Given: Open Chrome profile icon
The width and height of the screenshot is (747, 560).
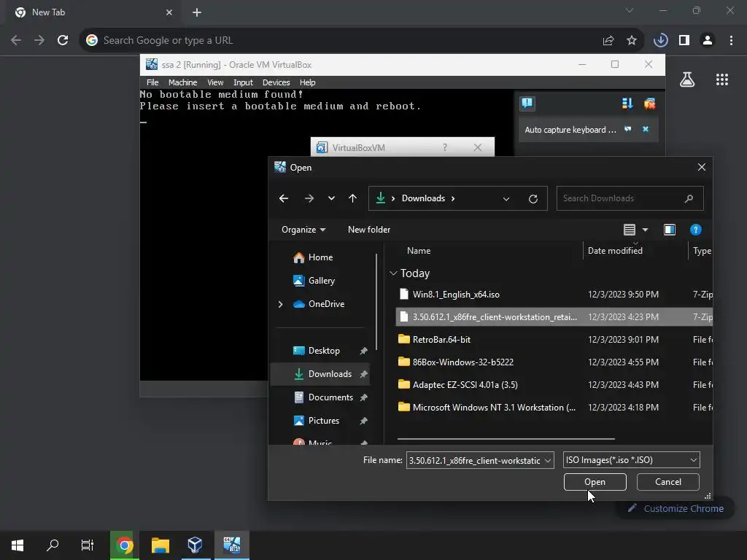Looking at the screenshot, I should click(x=708, y=40).
